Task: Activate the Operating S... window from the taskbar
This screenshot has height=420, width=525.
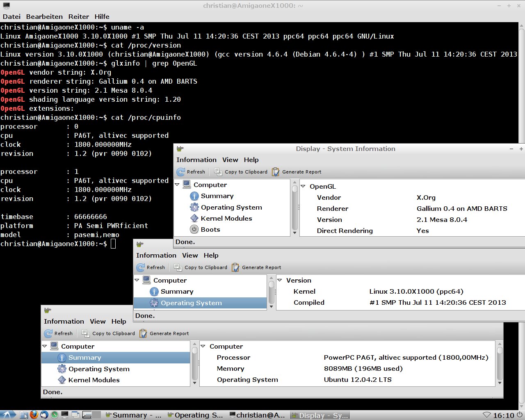Action: (x=196, y=415)
